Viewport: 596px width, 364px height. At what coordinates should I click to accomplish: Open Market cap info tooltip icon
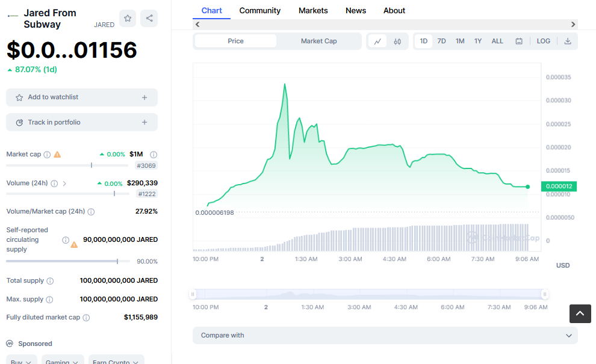(47, 155)
